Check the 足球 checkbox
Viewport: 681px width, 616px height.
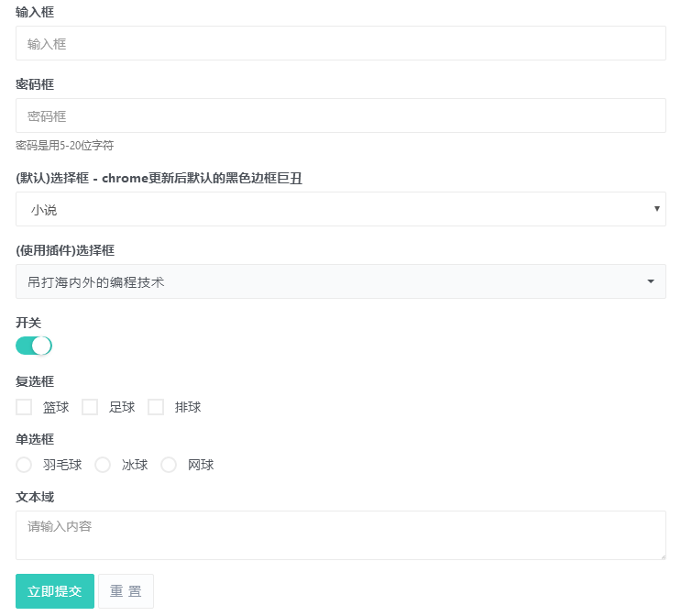[90, 407]
